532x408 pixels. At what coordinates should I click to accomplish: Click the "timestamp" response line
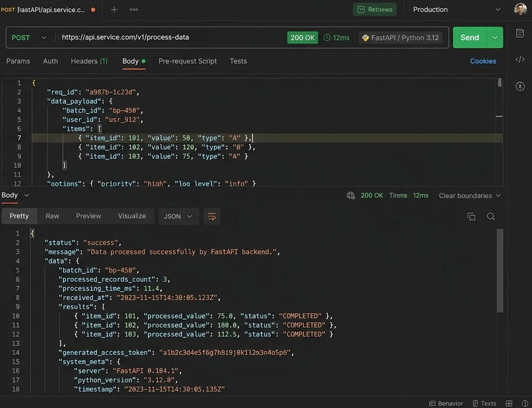tap(149, 389)
